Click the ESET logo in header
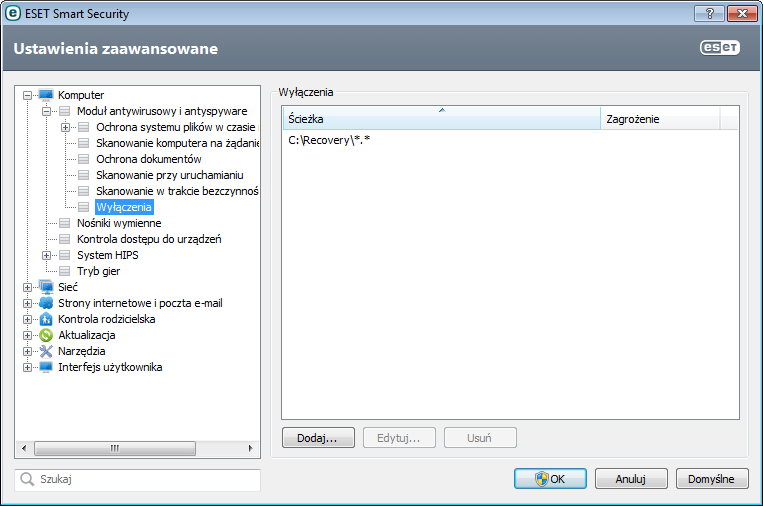The image size is (763, 506). (720, 47)
